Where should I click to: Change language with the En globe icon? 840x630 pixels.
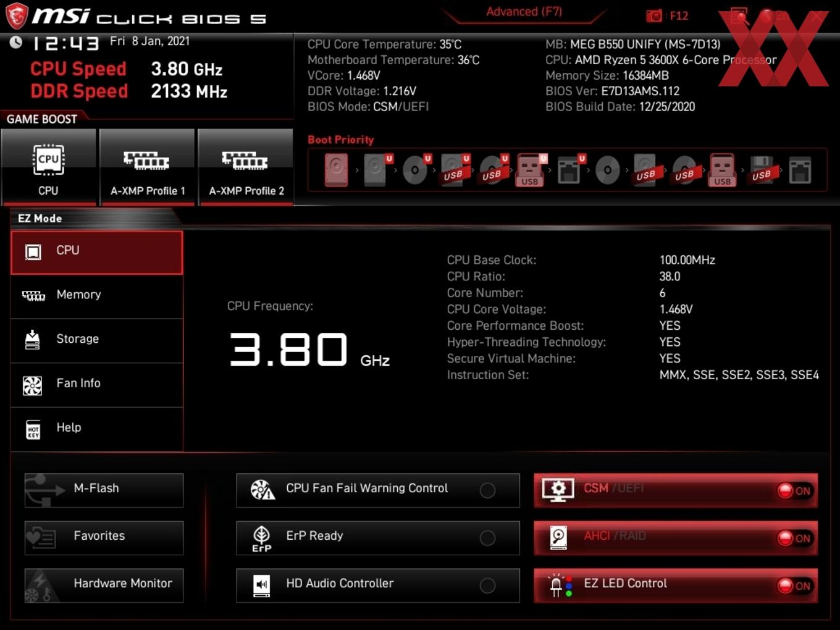(775, 15)
